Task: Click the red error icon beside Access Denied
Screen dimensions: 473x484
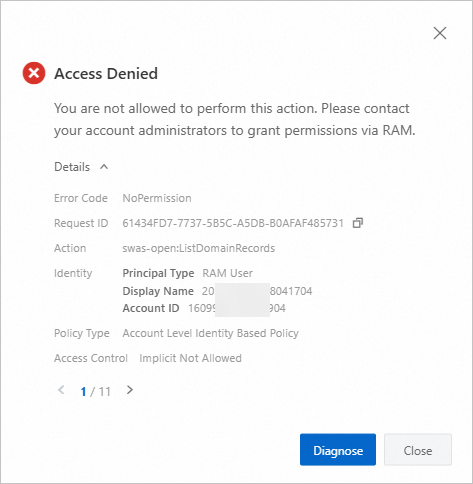Action: pos(34,73)
